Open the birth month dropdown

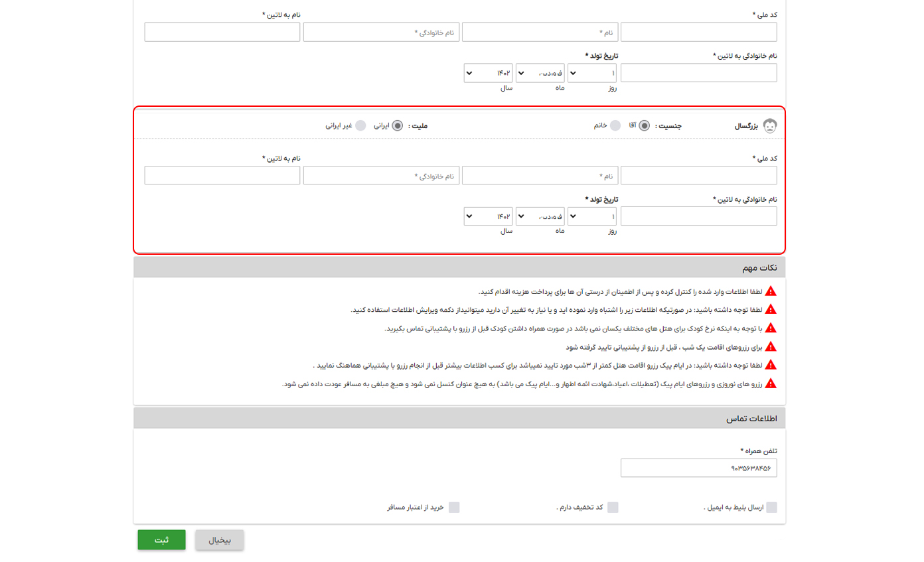pos(540,216)
